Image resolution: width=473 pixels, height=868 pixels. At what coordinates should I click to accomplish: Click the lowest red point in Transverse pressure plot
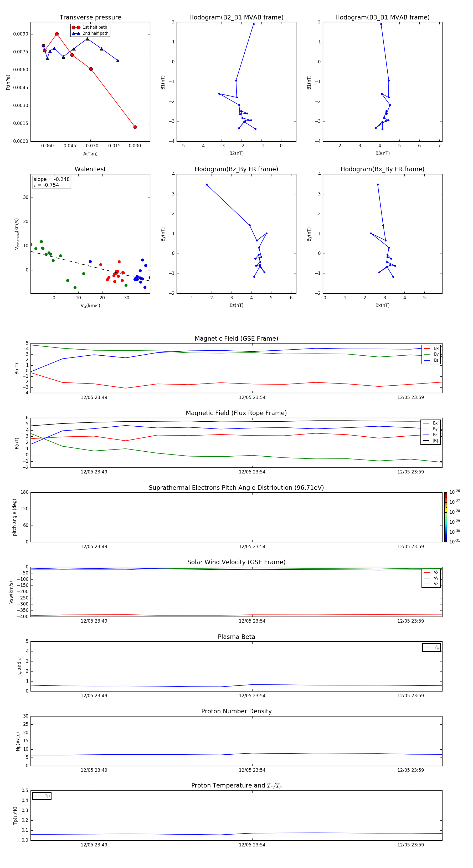135,127
